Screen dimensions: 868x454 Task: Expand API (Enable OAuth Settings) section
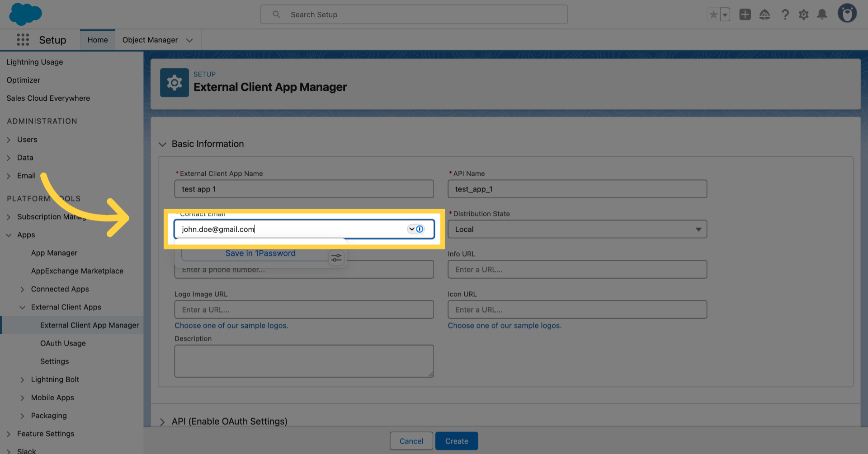pos(162,421)
